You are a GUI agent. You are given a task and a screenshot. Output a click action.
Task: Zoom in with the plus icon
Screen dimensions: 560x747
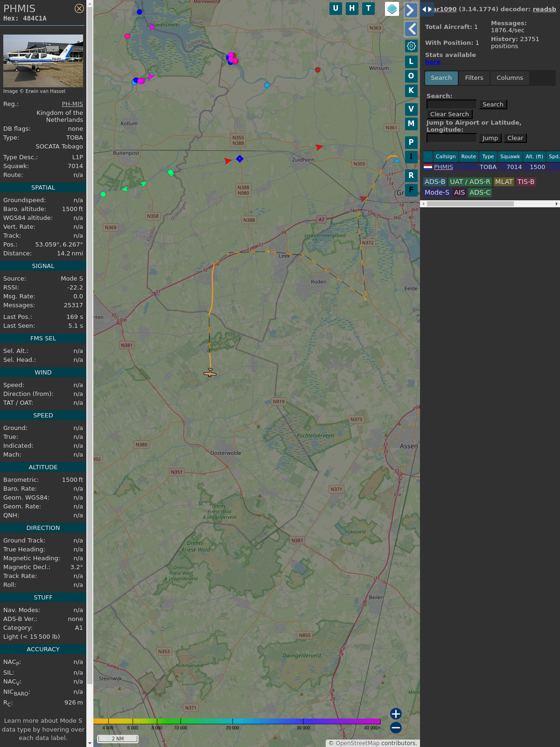coord(396,713)
